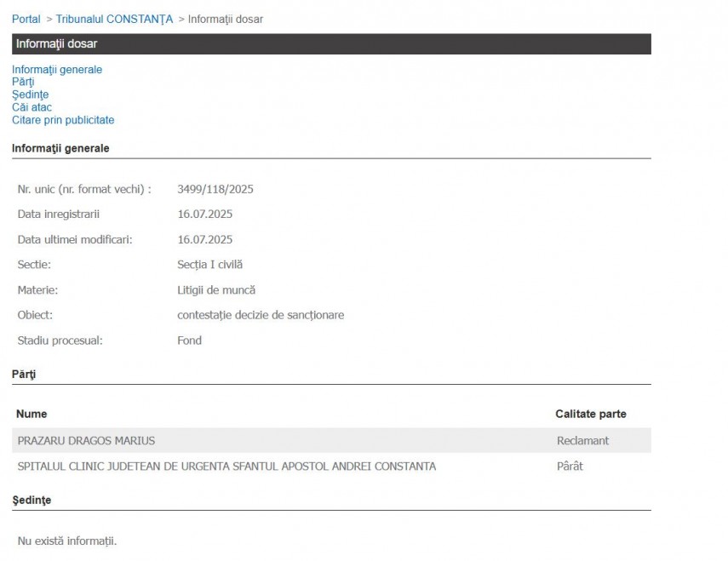Select the Pârât cell

[x=570, y=467]
